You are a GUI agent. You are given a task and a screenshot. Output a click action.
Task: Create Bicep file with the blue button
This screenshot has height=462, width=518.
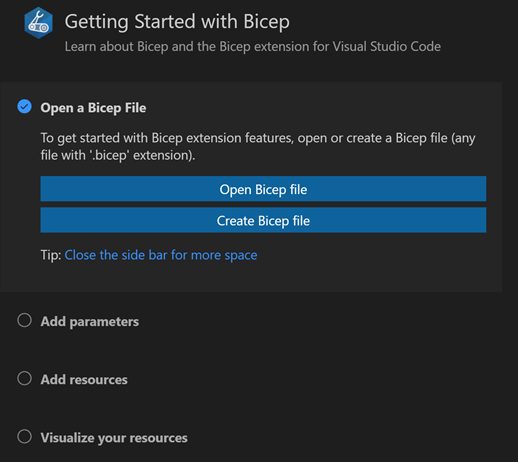pyautogui.click(x=263, y=220)
